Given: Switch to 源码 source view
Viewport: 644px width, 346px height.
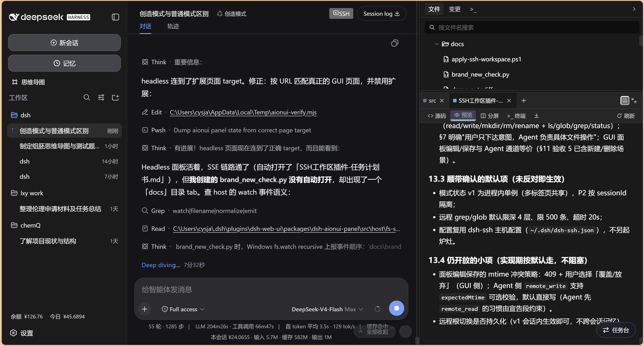Looking at the screenshot, I should (437, 116).
